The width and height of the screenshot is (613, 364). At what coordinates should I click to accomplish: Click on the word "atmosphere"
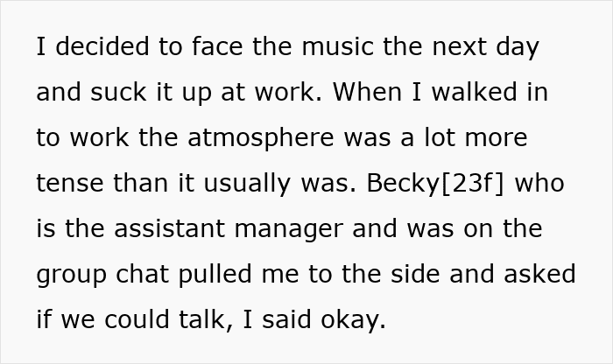[x=260, y=137]
